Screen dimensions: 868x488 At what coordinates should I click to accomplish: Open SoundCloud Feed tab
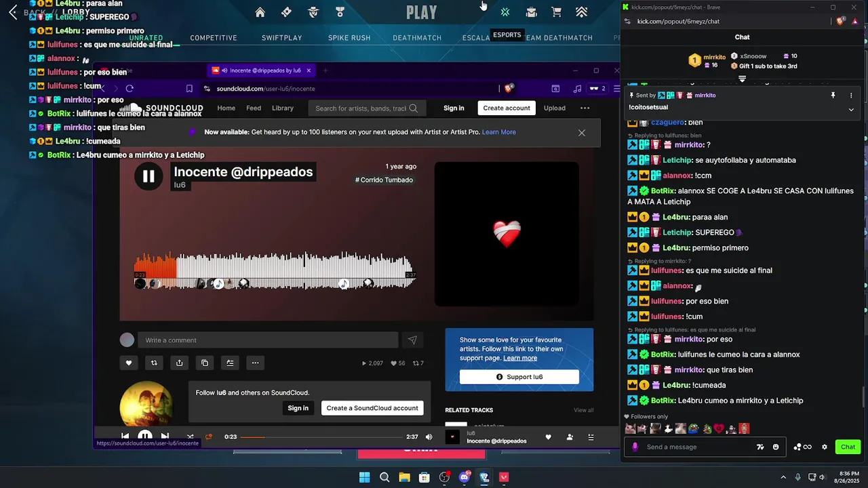[x=254, y=108]
